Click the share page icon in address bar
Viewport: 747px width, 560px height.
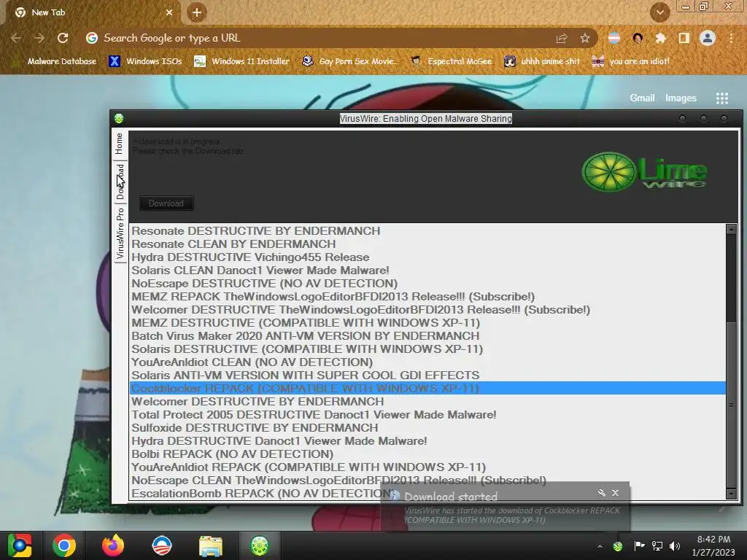[562, 38]
